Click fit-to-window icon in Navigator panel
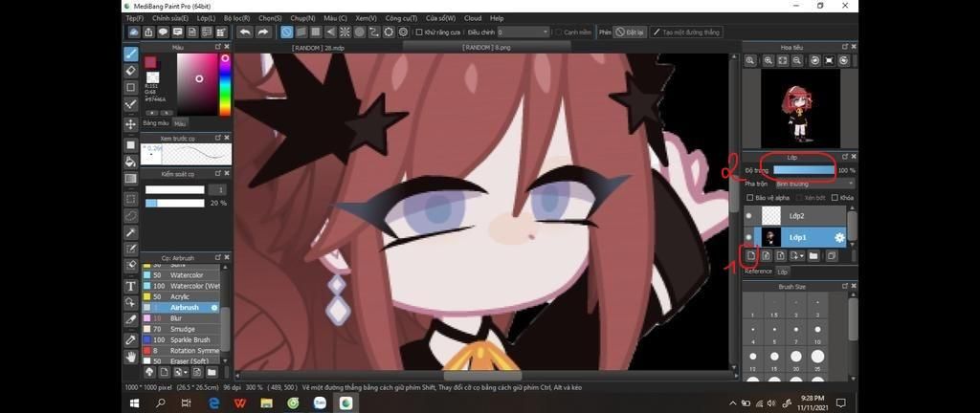This screenshot has width=980, height=413. pos(783,60)
